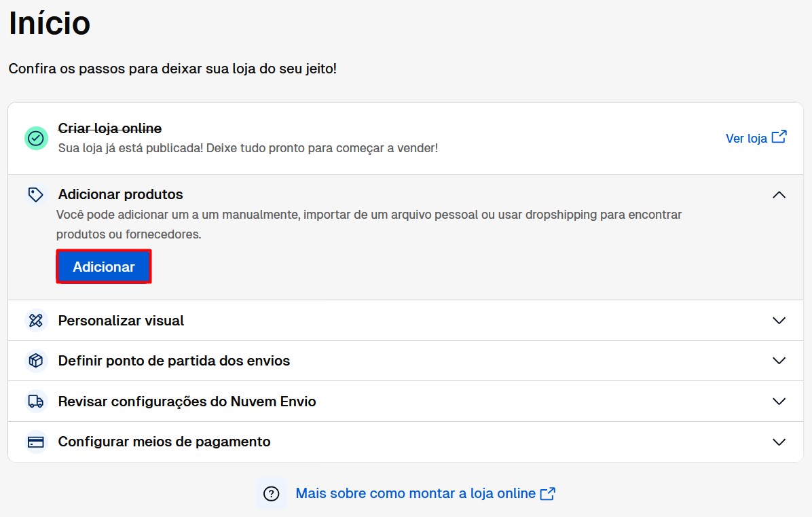Collapse the Adicionar produtos section chevron
Image resolution: width=812 pixels, height=517 pixels.
tap(779, 195)
